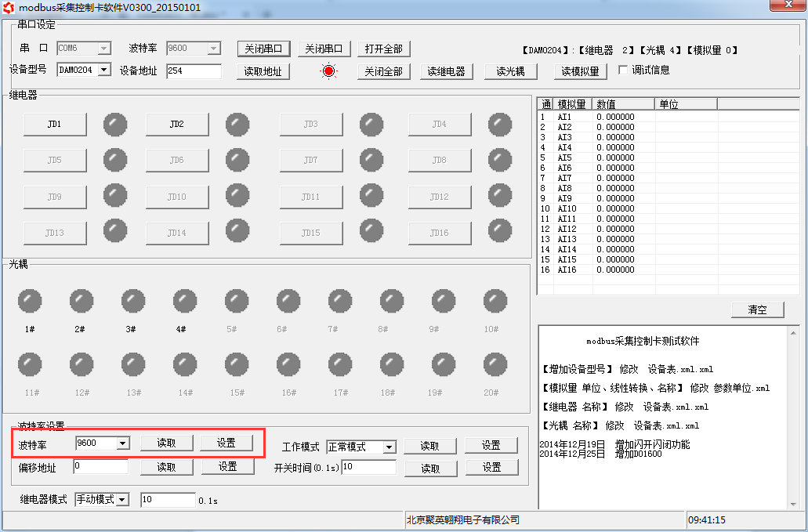This screenshot has height=532, width=808.
Task: Click optocoupler 11# indicator lamp
Action: [x=30, y=364]
